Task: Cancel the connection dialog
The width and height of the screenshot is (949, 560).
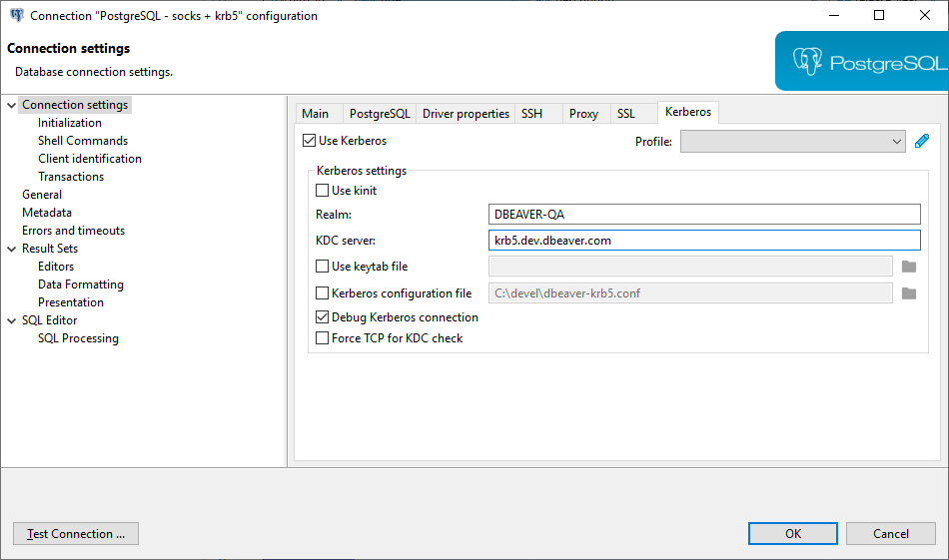Action: (891, 534)
